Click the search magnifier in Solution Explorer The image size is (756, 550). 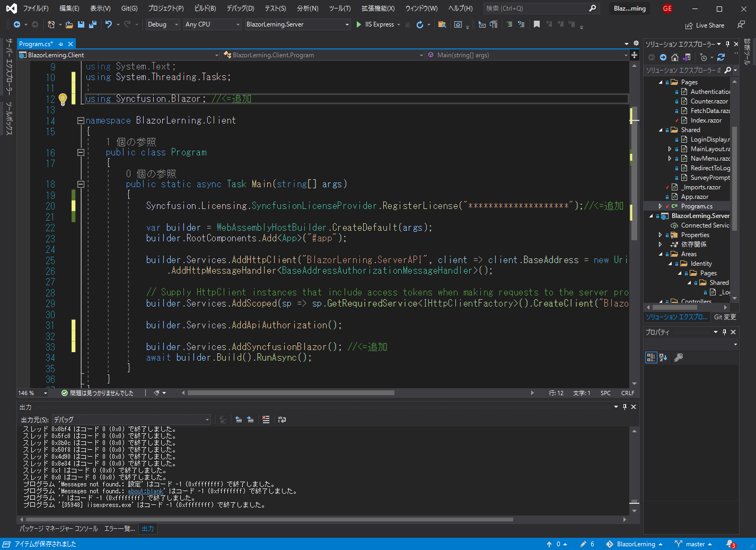click(728, 70)
